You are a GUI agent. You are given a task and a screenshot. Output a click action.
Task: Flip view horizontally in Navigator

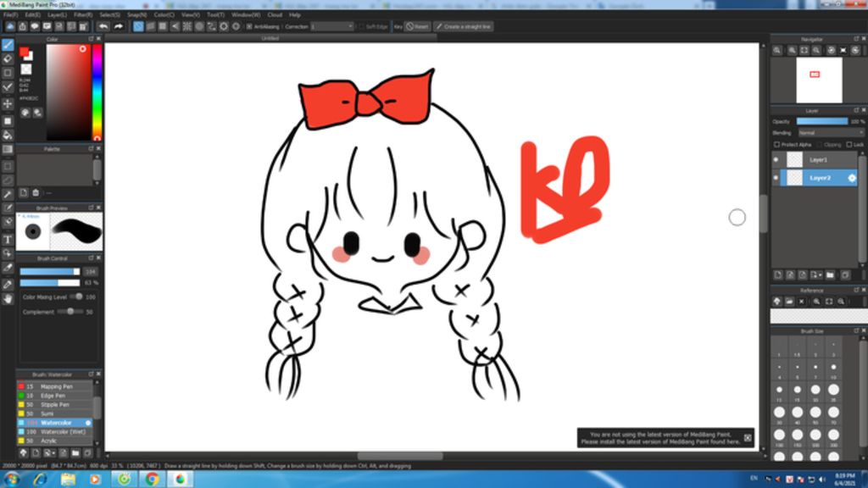(843, 50)
